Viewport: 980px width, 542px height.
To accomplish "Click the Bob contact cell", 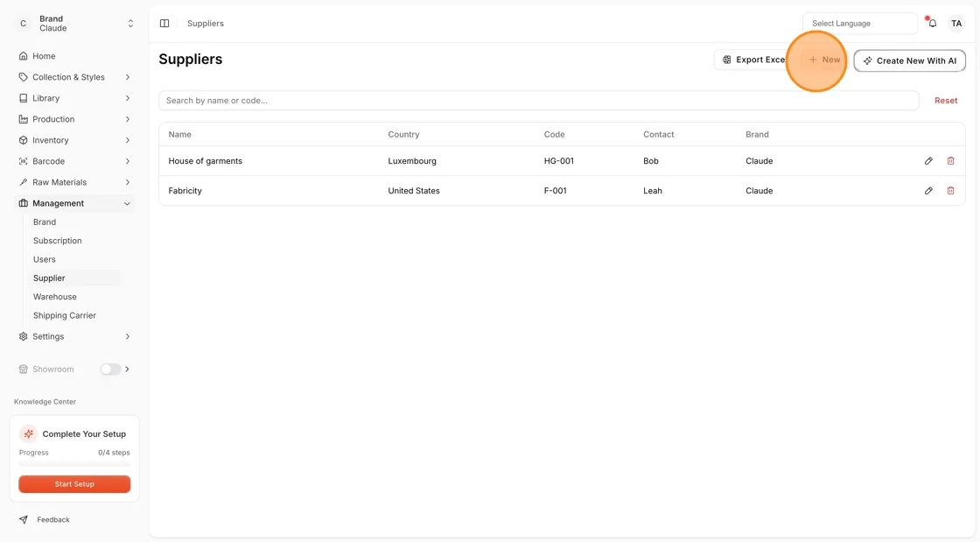I will point(651,160).
